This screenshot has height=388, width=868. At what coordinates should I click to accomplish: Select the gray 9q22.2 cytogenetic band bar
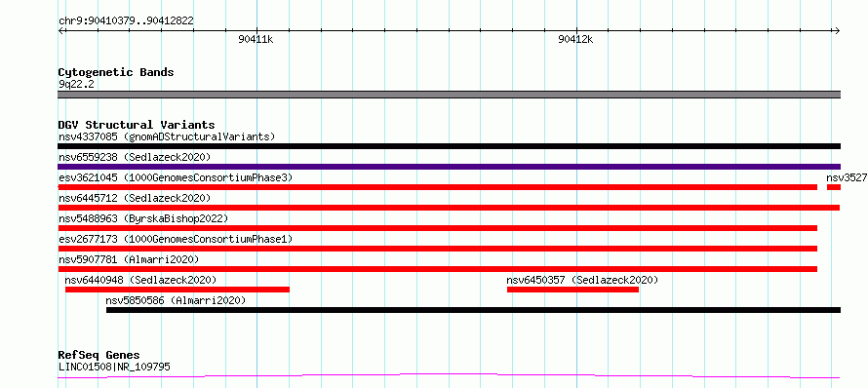(x=449, y=95)
